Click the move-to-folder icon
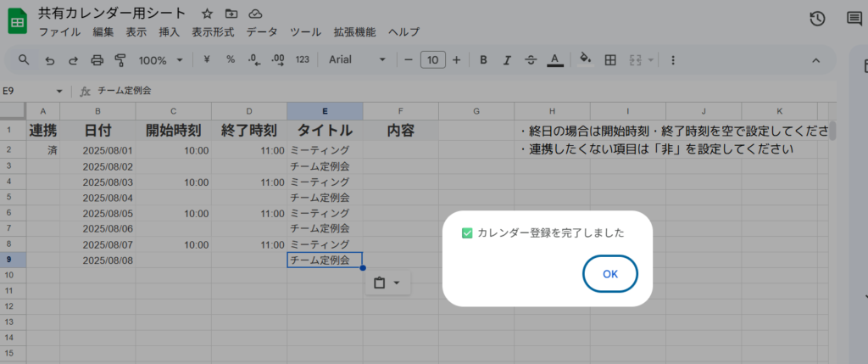Screen dimensions: 868x364 231,14
